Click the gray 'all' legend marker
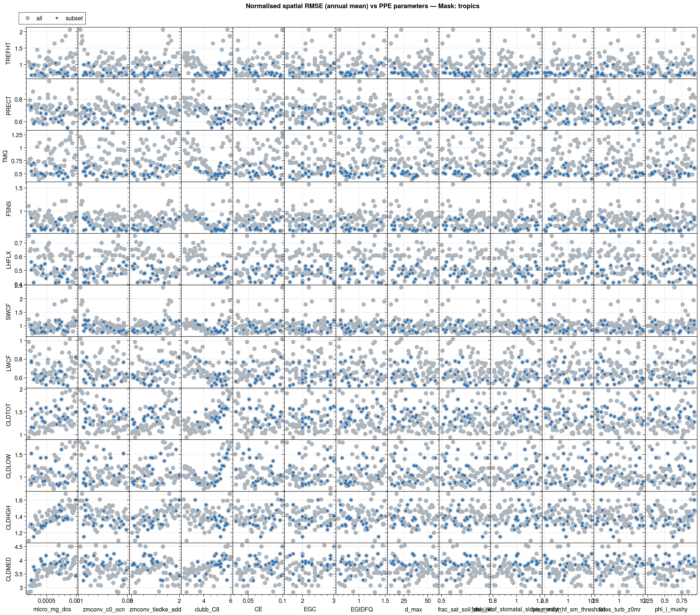Screen dimensions: 700x615 pos(28,18)
